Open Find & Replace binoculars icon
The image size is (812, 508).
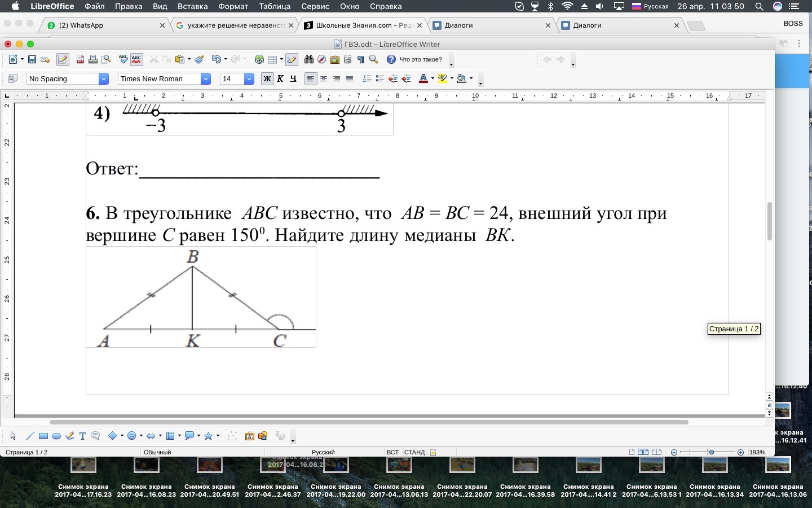308,59
